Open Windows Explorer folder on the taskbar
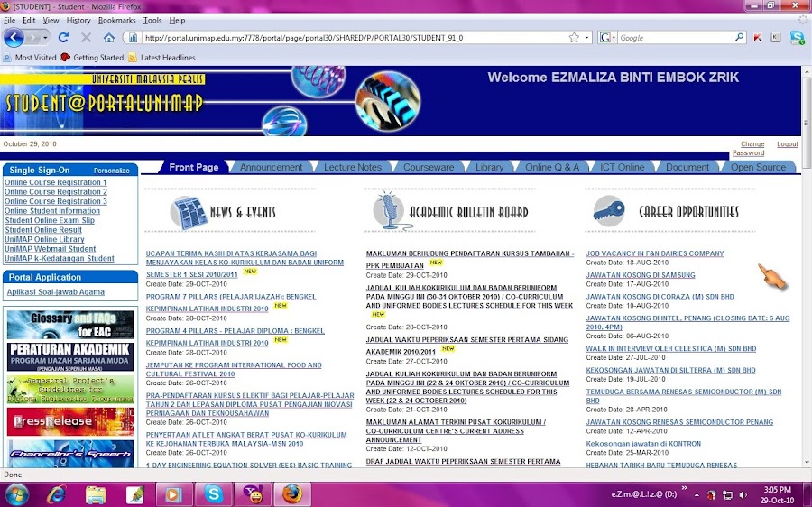The width and height of the screenshot is (812, 507). 96,495
